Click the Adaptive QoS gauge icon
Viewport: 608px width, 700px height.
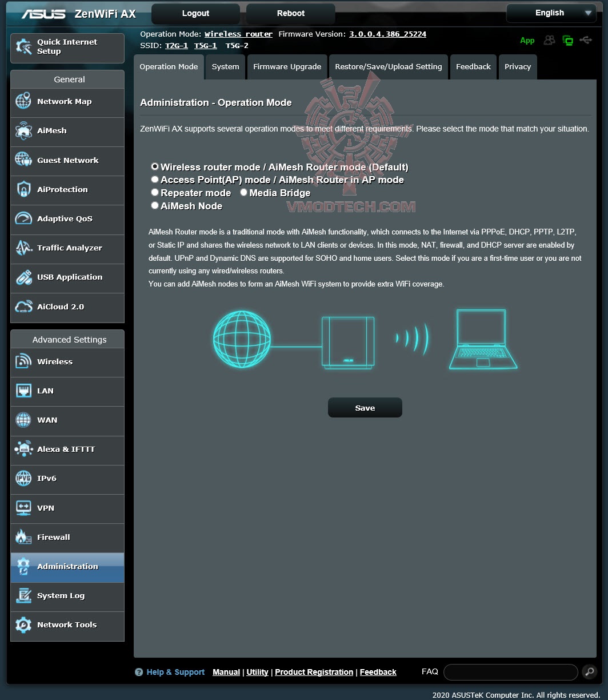click(23, 218)
